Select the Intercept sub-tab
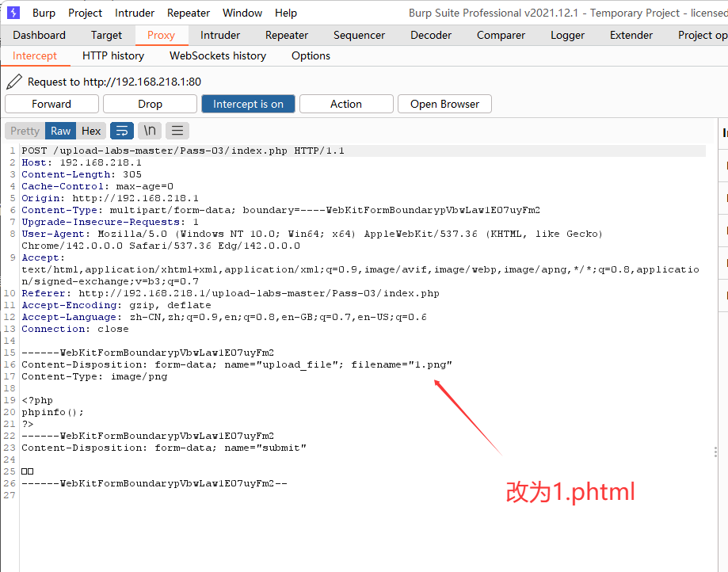Screen dimensions: 728x572 pos(35,55)
